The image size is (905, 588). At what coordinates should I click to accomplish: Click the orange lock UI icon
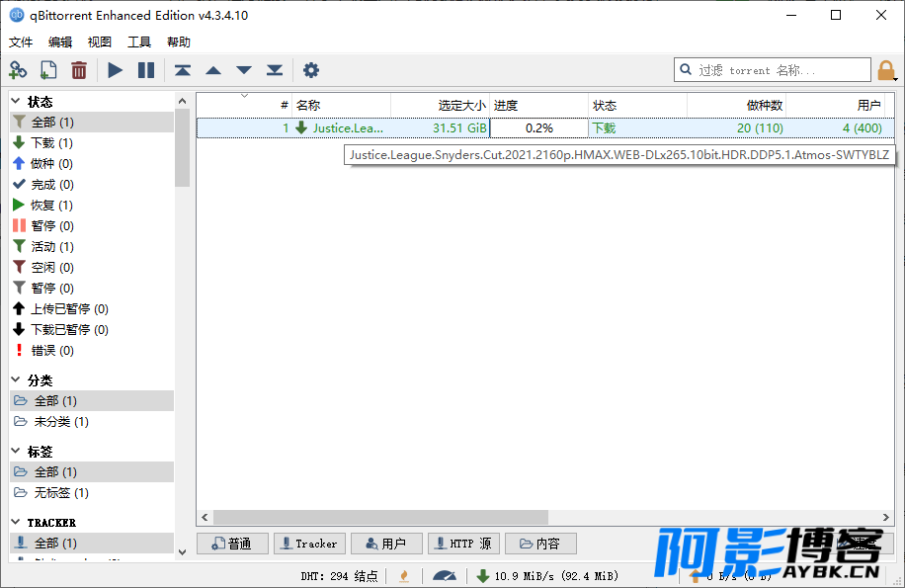pyautogui.click(x=886, y=70)
